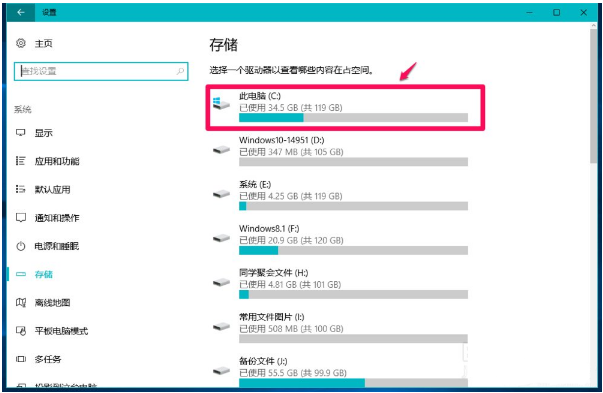This screenshot has height=393, width=603.
Task: Maximize the Settings window
Action: pos(556,12)
